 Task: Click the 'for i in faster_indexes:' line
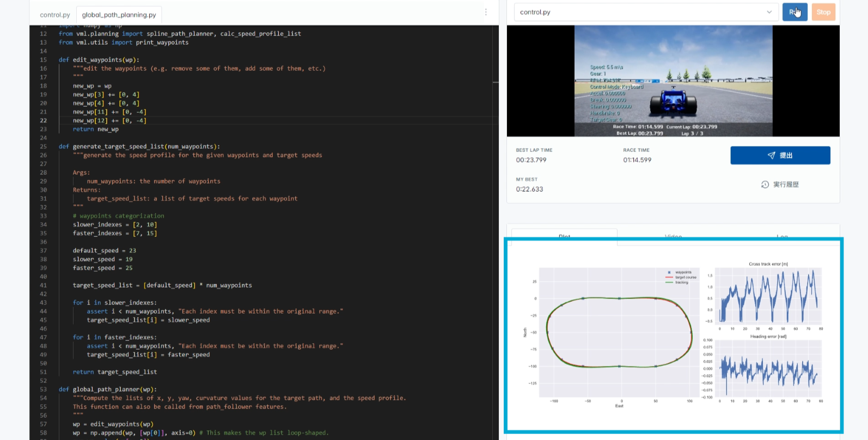pos(115,338)
